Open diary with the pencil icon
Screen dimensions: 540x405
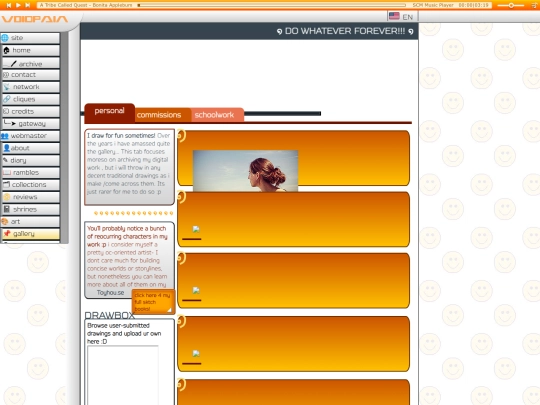pos(30,160)
